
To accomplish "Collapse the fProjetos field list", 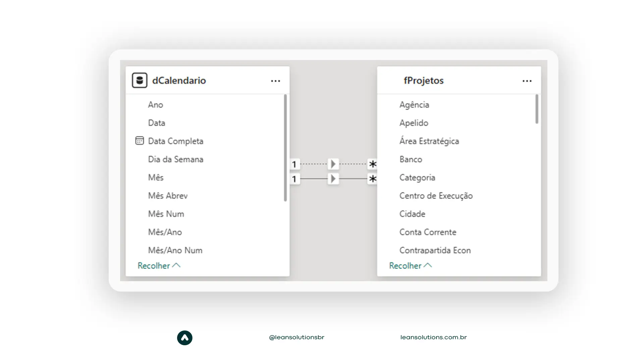I will [411, 265].
